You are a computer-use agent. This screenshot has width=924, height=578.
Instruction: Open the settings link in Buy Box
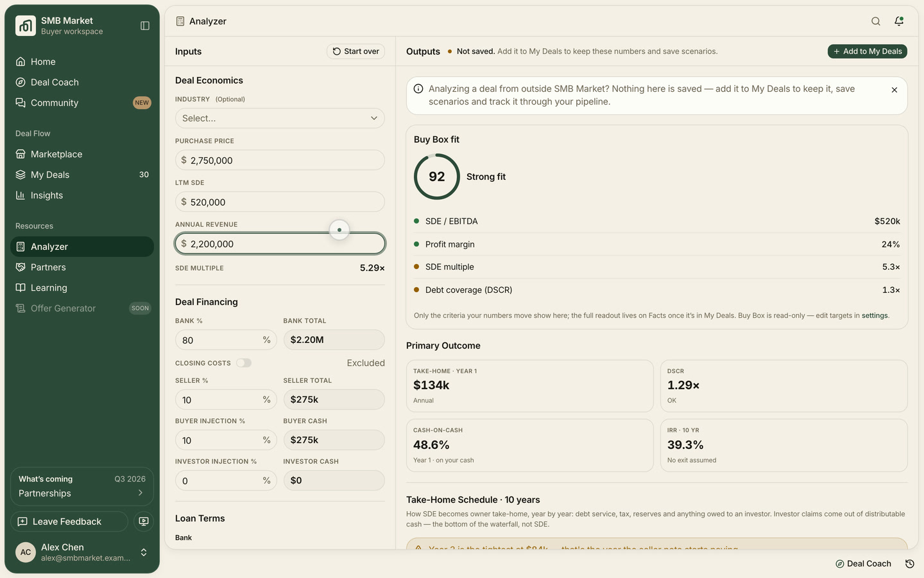coord(875,315)
